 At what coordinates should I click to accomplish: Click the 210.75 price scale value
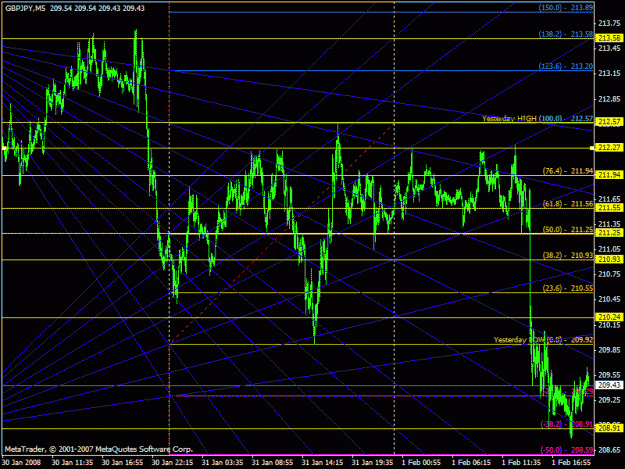click(x=609, y=274)
